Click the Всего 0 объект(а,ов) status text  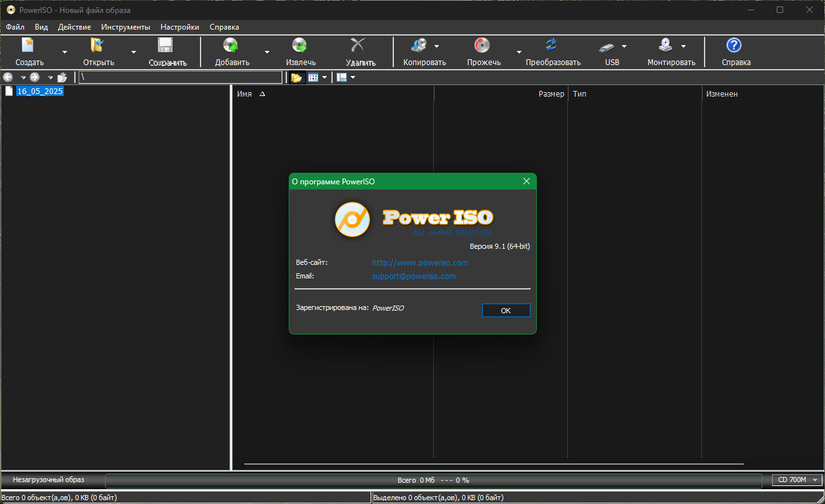click(60, 498)
